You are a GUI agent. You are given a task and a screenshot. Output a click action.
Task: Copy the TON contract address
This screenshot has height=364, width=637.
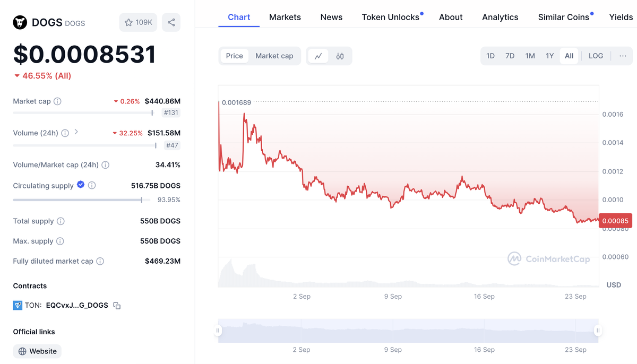[117, 306]
